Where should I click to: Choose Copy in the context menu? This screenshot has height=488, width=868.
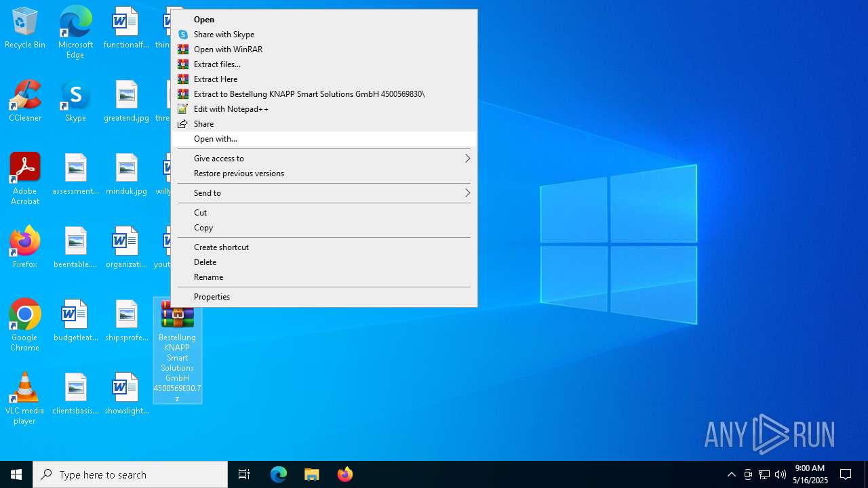pos(324,228)
